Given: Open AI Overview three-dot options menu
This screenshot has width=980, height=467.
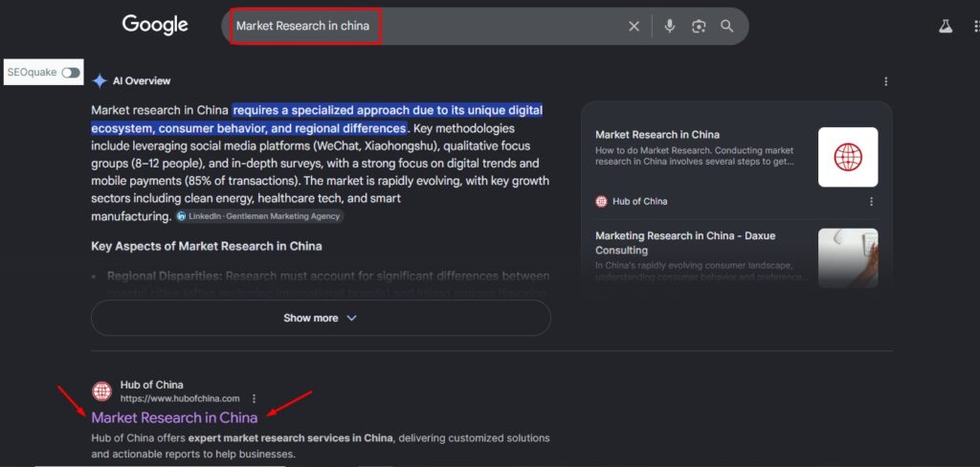Looking at the screenshot, I should [885, 81].
